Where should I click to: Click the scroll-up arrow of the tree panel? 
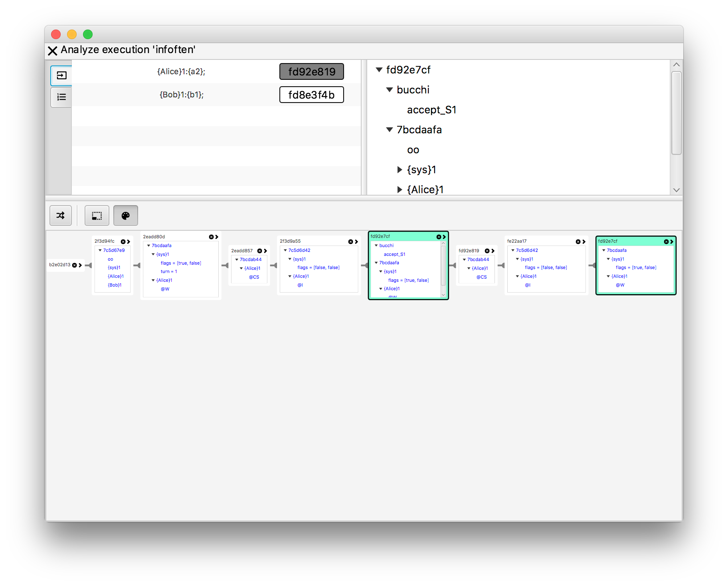676,65
